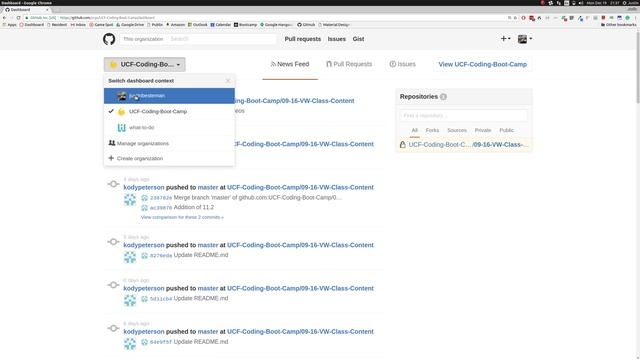
Task: Click the people icon beside Manage organizations
Action: (x=111, y=143)
